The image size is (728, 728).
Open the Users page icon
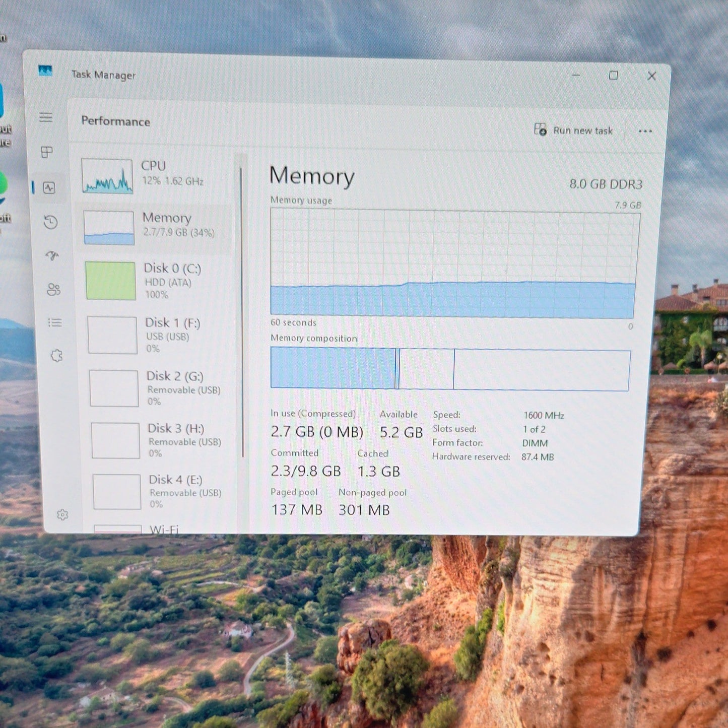(53, 289)
